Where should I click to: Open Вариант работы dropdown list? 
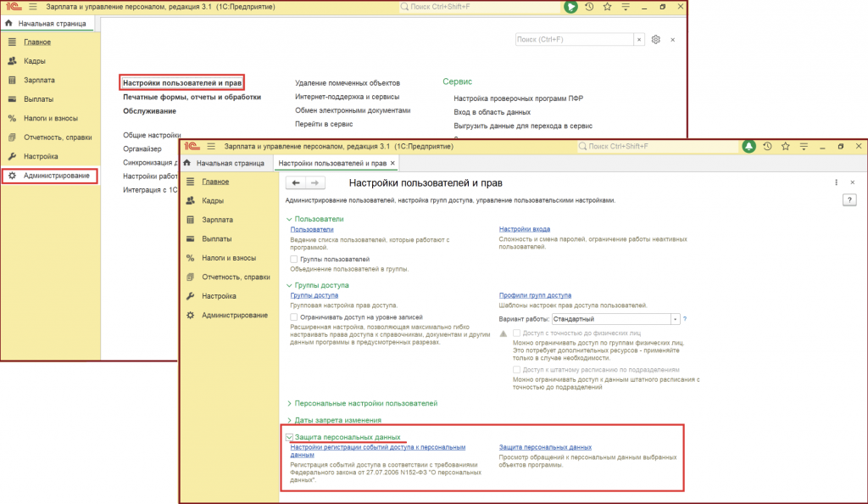tap(675, 319)
